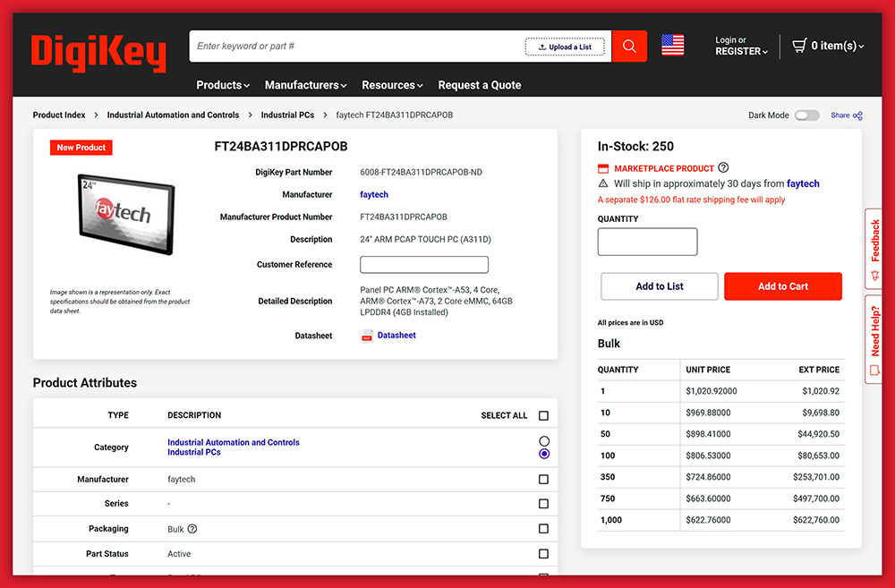Click the red search magnifier button
The height and width of the screenshot is (588, 895).
point(629,47)
